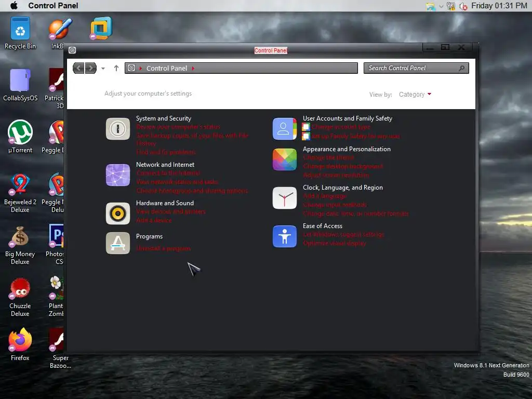
Task: Click Add a language link
Action: [325, 196]
